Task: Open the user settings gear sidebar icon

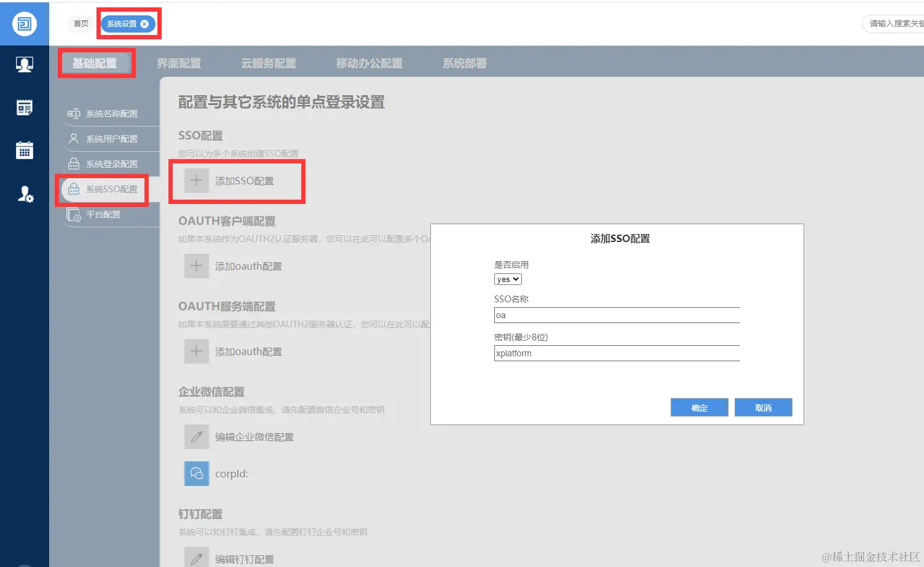Action: click(x=25, y=194)
